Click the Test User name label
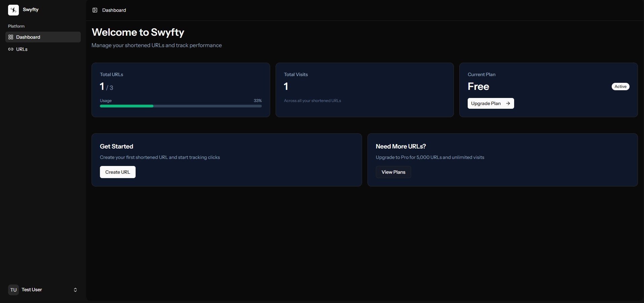This screenshot has height=303, width=644. 32,290
